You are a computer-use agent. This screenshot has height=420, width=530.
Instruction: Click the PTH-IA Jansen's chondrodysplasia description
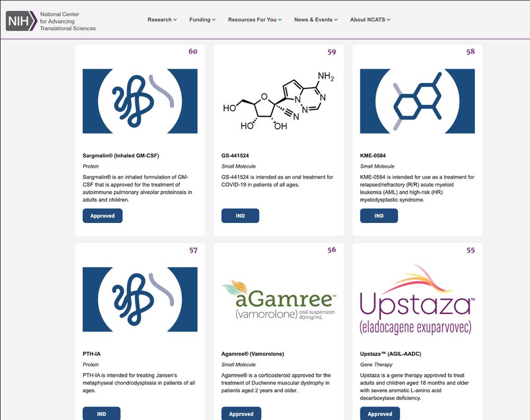pos(139,383)
